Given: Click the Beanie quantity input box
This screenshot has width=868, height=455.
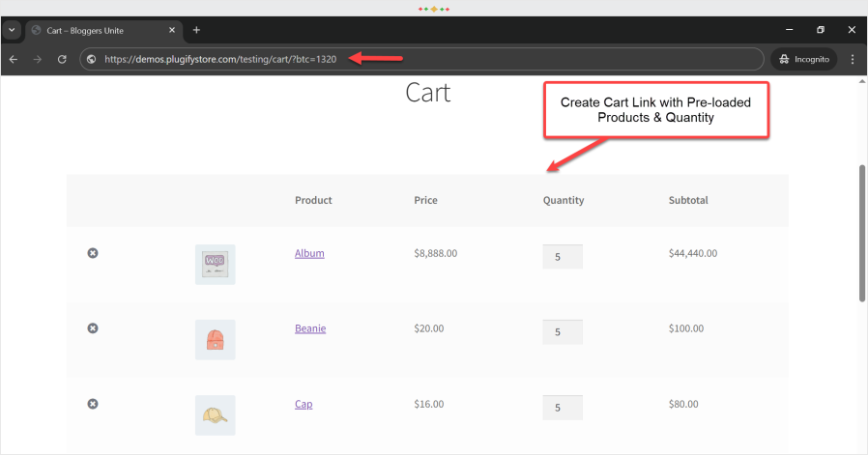Looking at the screenshot, I should (562, 332).
